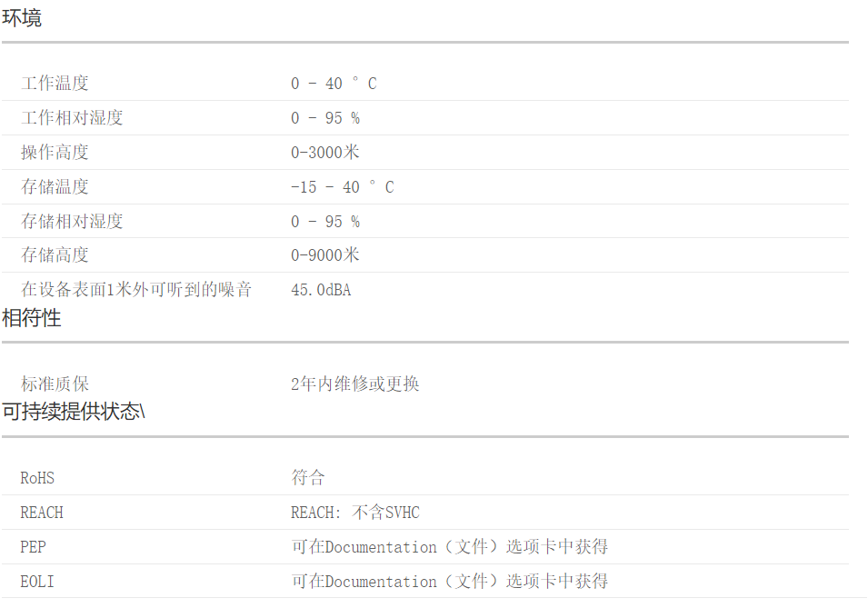Viewport: 868px width, 608px height.
Task: Select the 存储温度 label
Action: tap(55, 187)
